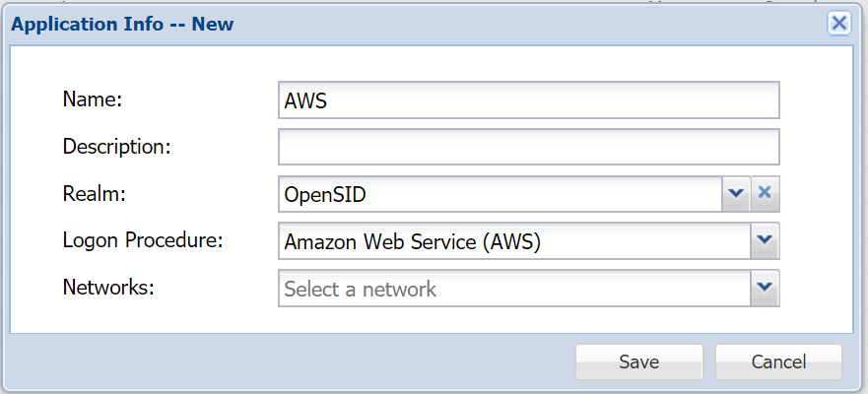Viewport: 868px width, 394px height.
Task: Click the 'Logon Procedure:' label
Action: pyautogui.click(x=143, y=240)
